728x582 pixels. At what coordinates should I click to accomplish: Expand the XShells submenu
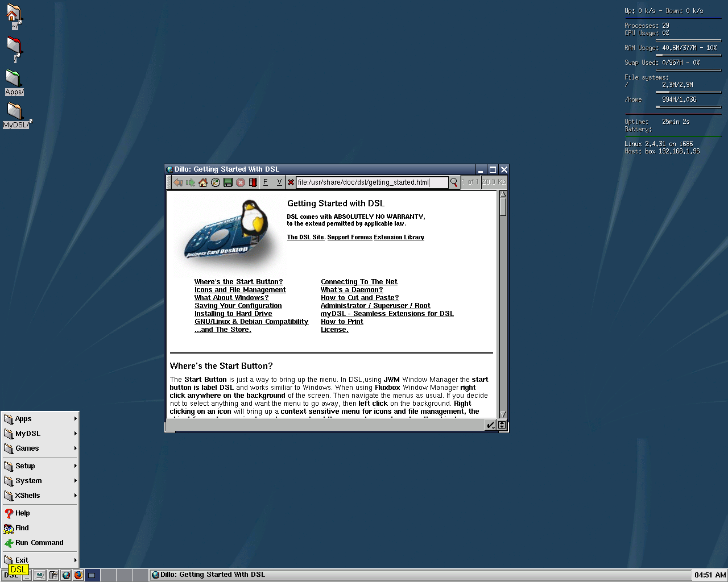pyautogui.click(x=40, y=496)
